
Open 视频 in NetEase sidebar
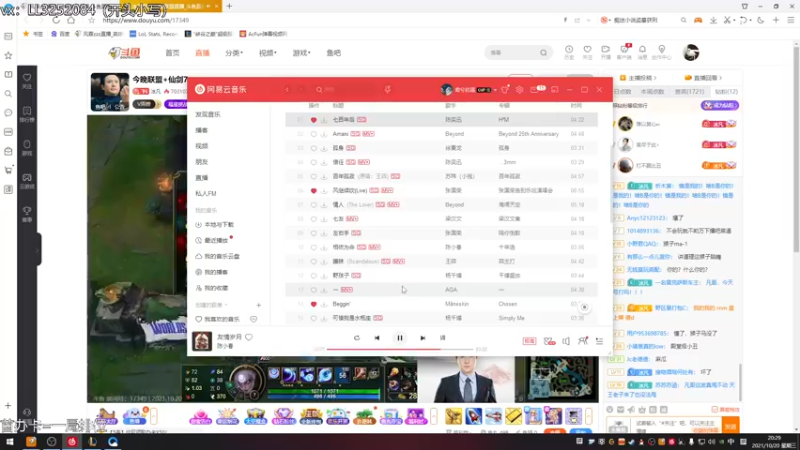(202, 146)
